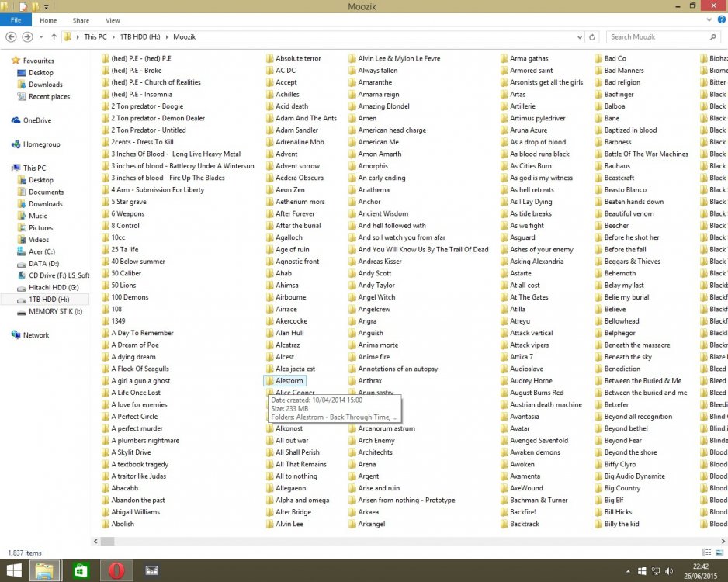Screen dimensions: 728x582
Task: Select the Behemoth folder icon
Action: point(598,273)
